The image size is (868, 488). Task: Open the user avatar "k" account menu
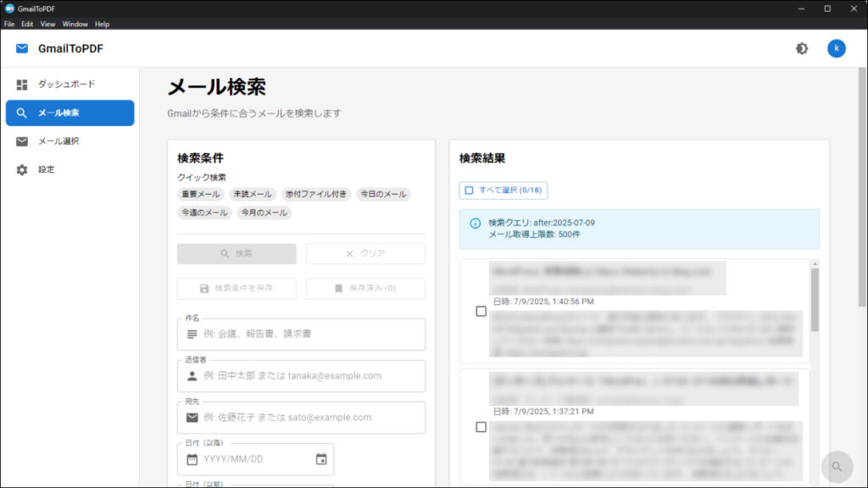coord(837,48)
